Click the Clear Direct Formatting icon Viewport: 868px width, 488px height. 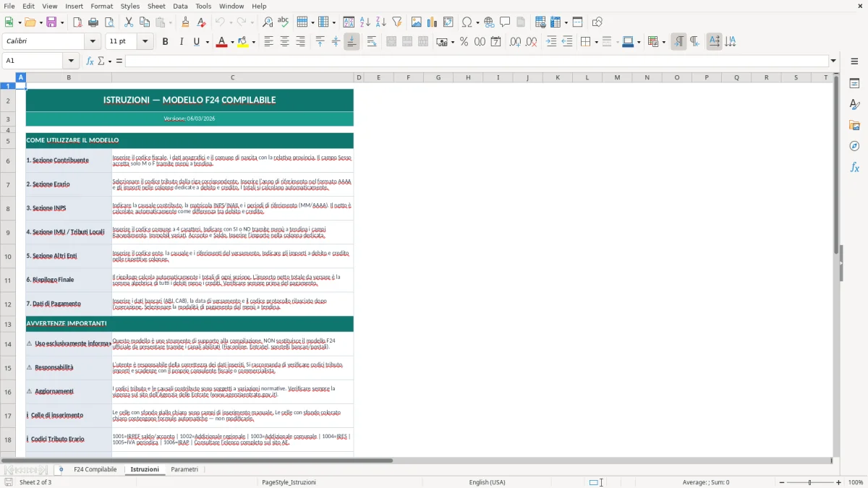coord(201,22)
